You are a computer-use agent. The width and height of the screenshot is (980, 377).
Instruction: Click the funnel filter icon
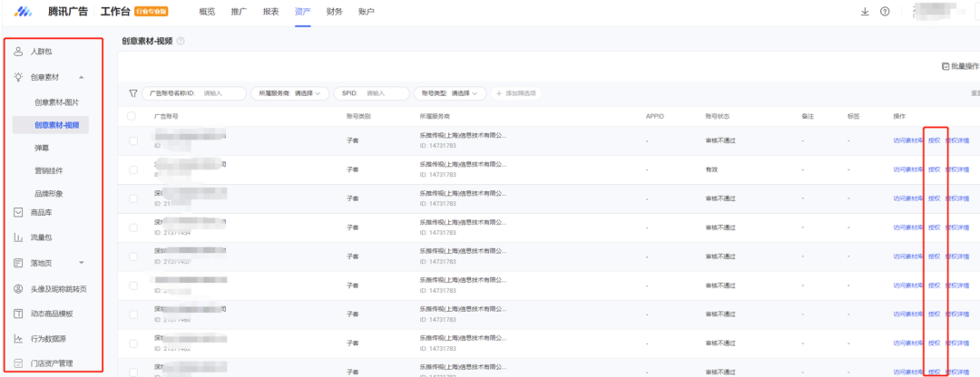click(x=133, y=93)
